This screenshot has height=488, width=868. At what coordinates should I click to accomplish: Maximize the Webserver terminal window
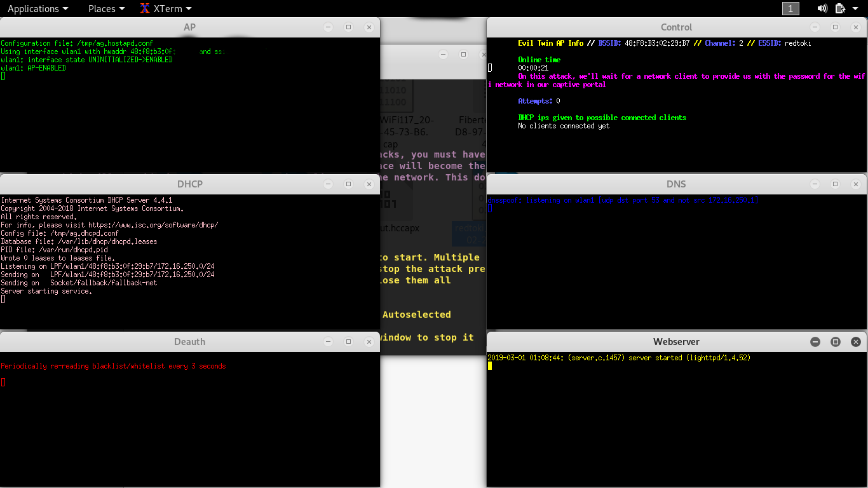(836, 341)
